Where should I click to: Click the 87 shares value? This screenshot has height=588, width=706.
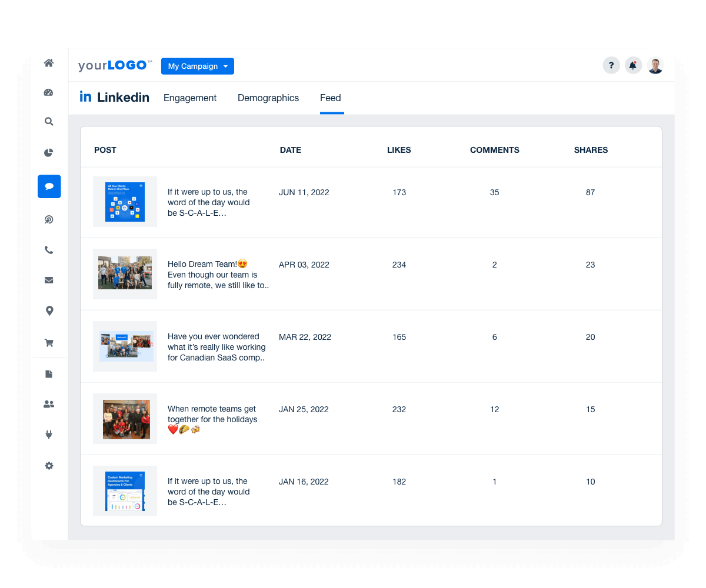coord(590,192)
